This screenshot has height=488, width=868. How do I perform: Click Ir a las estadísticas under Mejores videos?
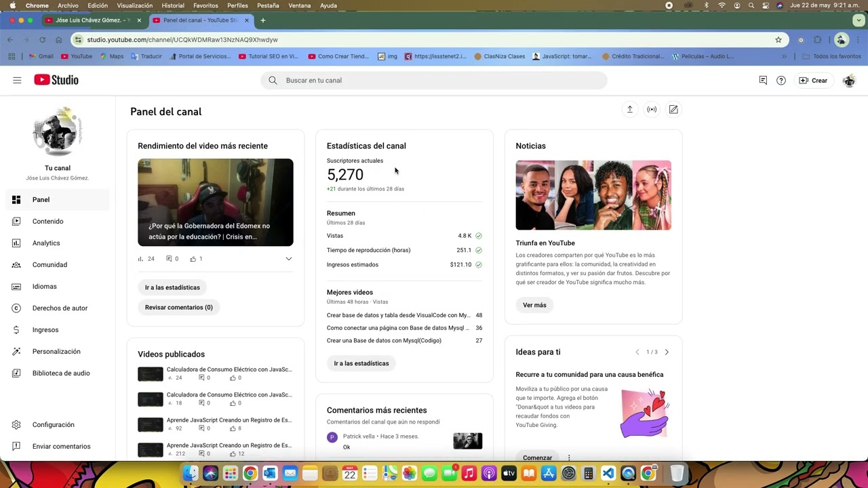click(361, 363)
